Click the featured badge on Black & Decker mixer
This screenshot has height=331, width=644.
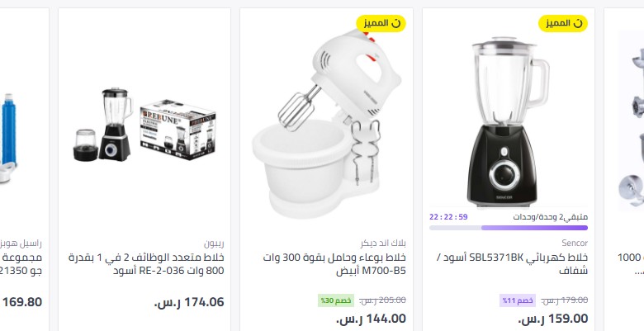point(381,23)
